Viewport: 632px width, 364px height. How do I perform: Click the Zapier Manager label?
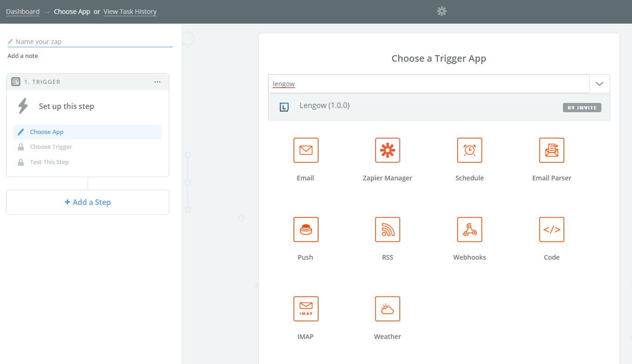tap(388, 178)
